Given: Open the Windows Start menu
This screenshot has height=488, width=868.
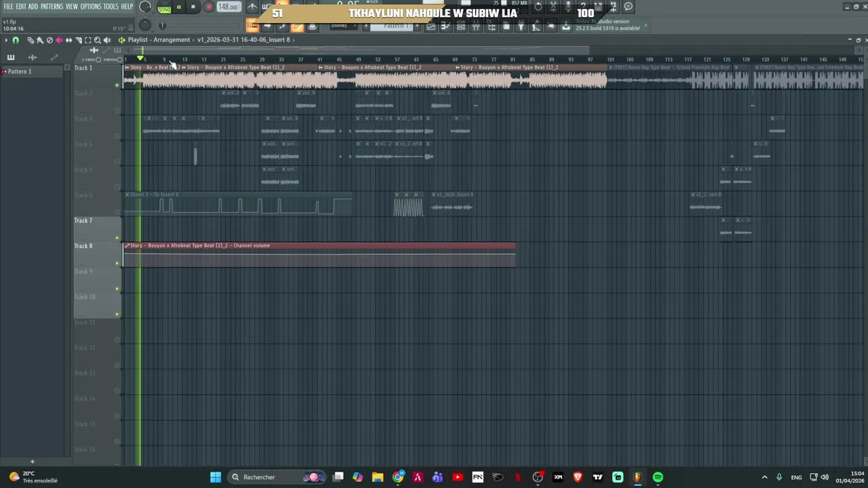Looking at the screenshot, I should [215, 477].
